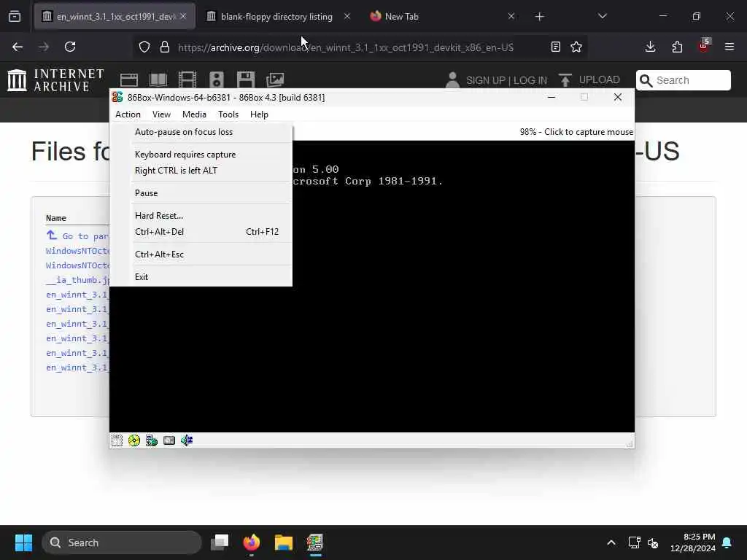Close the blank-floppy directory listing tab

click(x=347, y=16)
